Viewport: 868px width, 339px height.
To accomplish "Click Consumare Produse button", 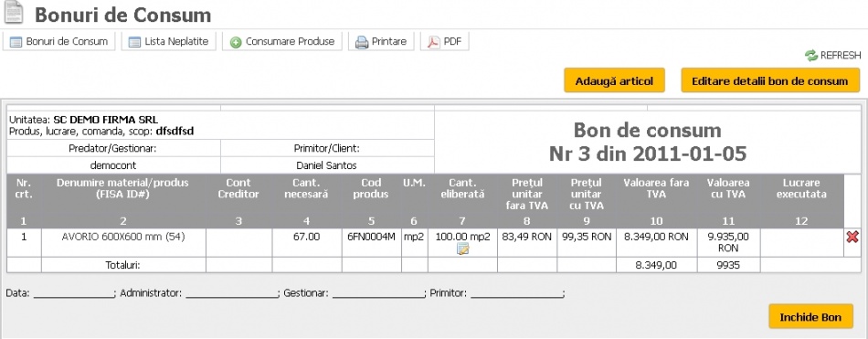I will pyautogui.click(x=282, y=41).
